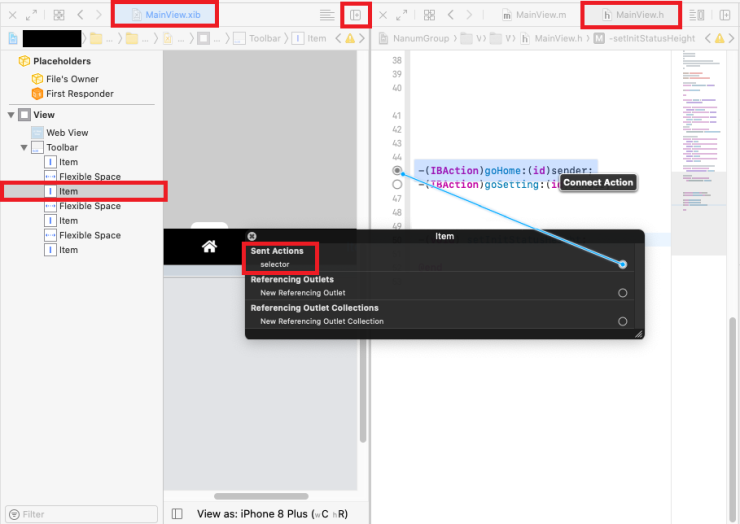
Task: Switch to the MainView.m tab
Action: [x=534, y=15]
